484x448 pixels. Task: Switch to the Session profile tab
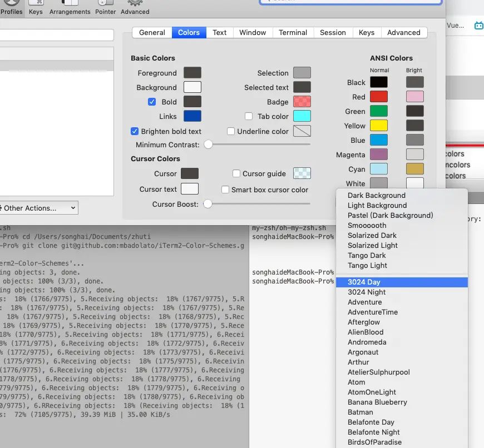coord(333,33)
